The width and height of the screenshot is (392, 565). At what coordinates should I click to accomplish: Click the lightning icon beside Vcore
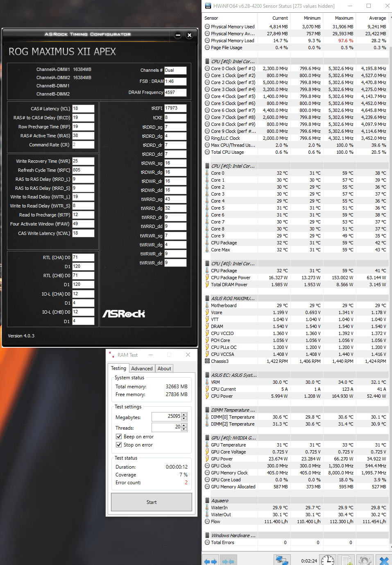207,312
